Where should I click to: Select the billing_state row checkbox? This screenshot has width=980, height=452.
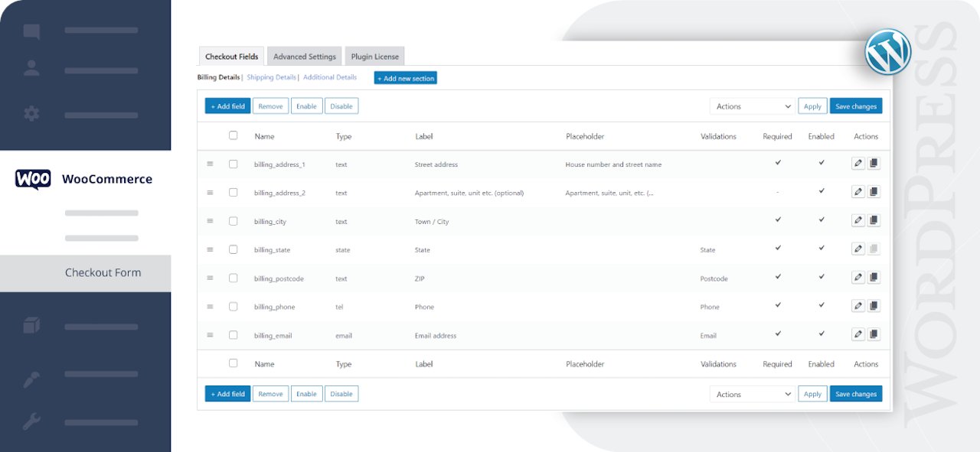pos(234,249)
